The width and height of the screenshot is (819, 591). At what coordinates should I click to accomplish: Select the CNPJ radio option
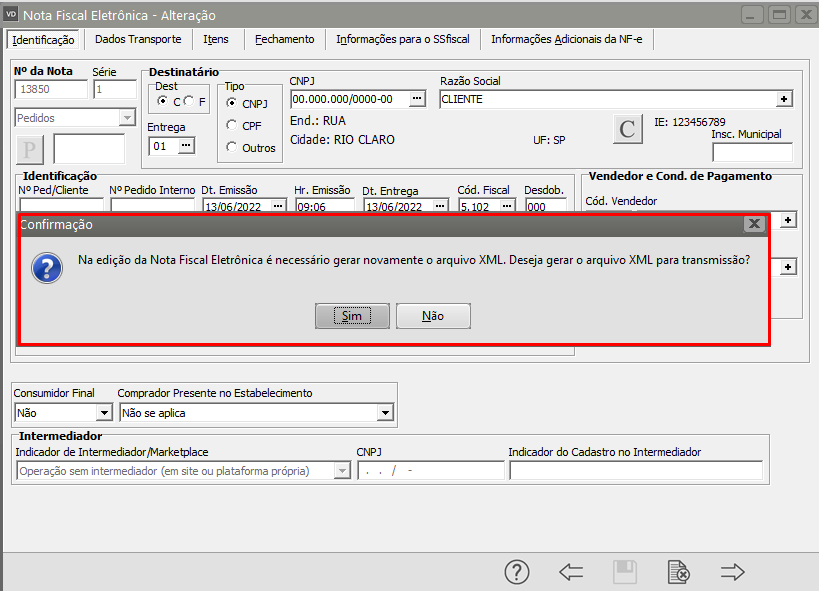click(232, 103)
